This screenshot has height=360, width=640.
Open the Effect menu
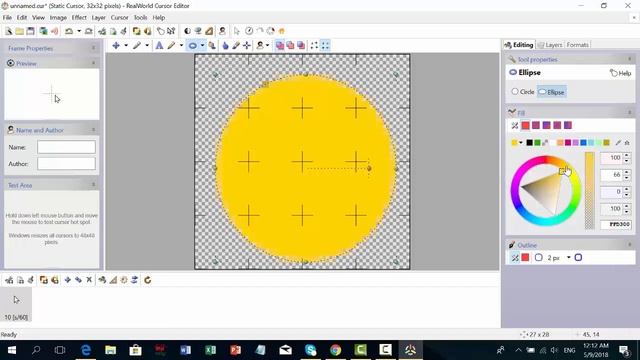79,18
